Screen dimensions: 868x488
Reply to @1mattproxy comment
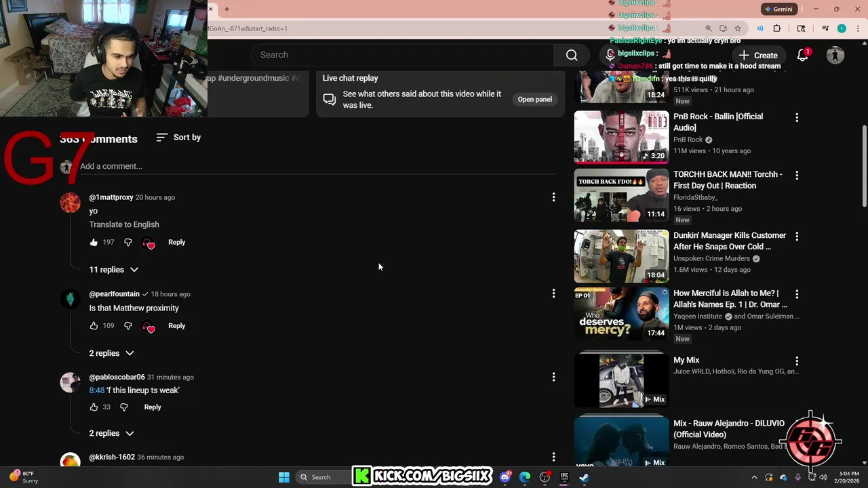[176, 242]
